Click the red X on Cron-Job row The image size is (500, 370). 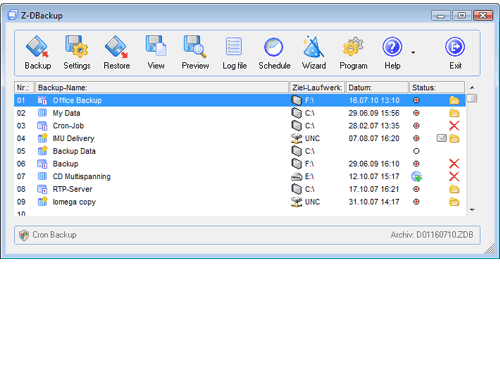(454, 126)
